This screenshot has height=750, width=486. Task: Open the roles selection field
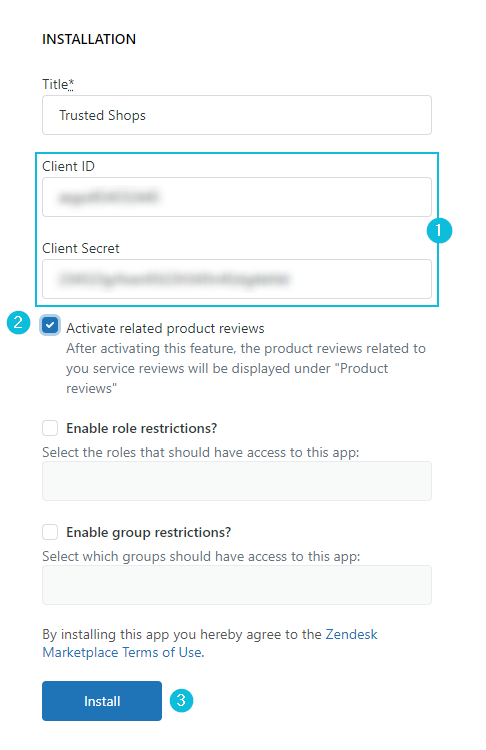point(237,481)
